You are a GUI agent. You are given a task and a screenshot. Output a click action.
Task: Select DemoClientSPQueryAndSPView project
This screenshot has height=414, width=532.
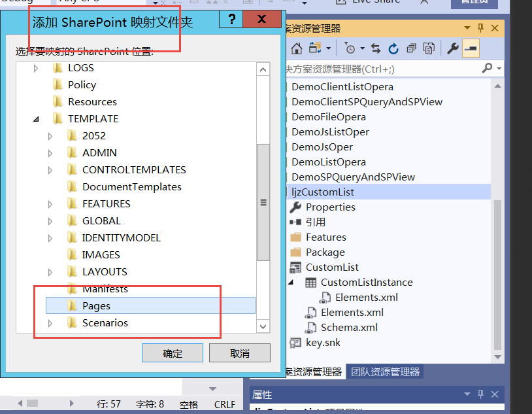click(367, 101)
